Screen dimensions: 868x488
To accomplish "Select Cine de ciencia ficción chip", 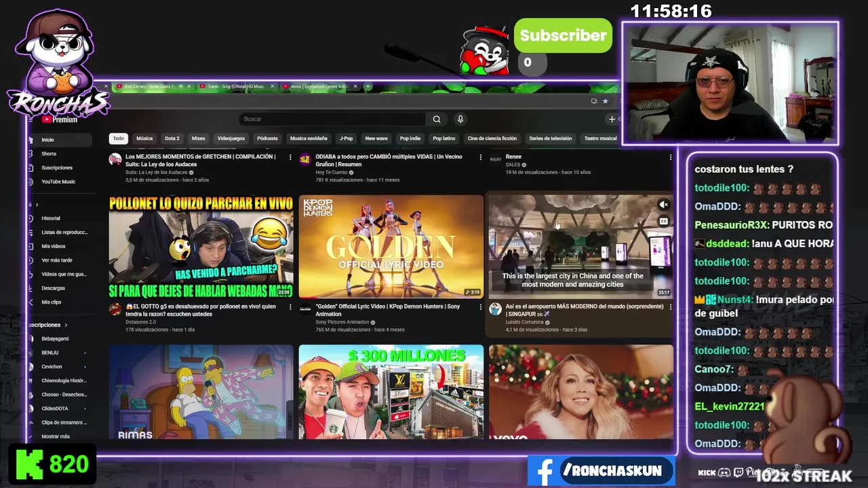I will click(492, 138).
